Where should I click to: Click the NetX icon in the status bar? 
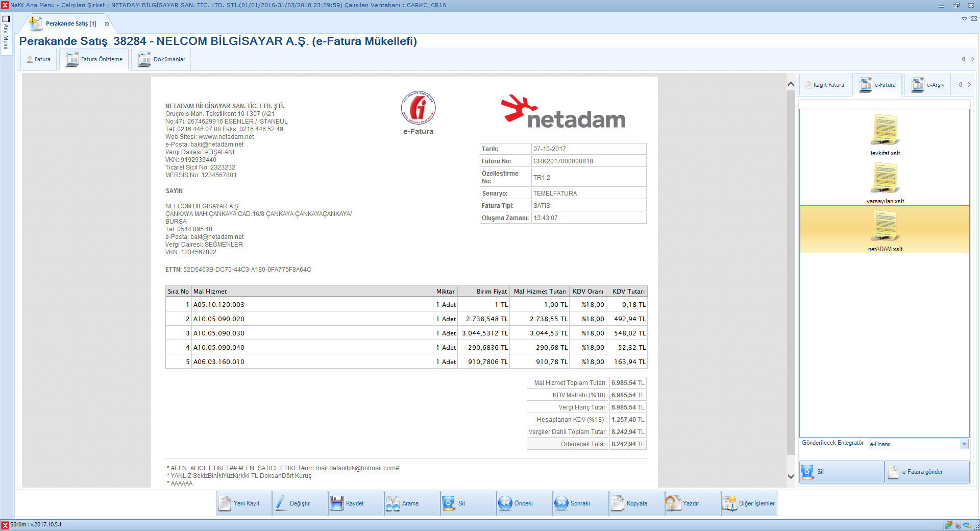click(4, 524)
